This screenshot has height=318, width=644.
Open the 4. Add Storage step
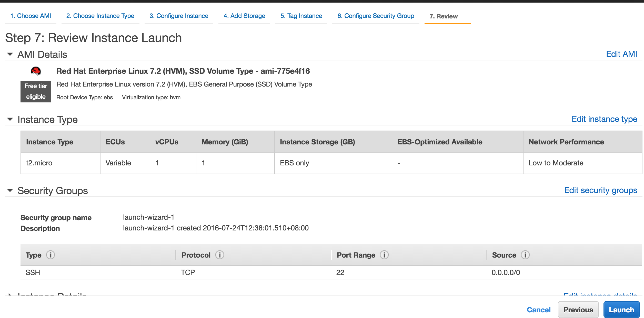pyautogui.click(x=244, y=16)
